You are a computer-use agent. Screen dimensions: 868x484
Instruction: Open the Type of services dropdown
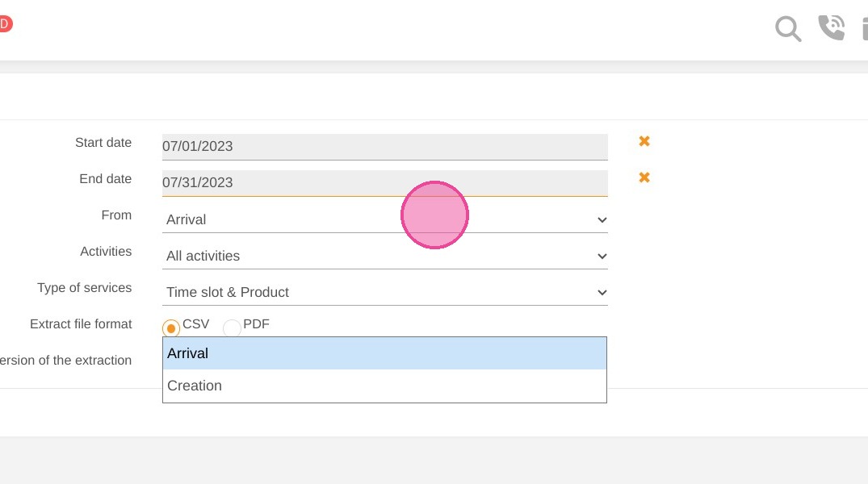[x=384, y=292]
